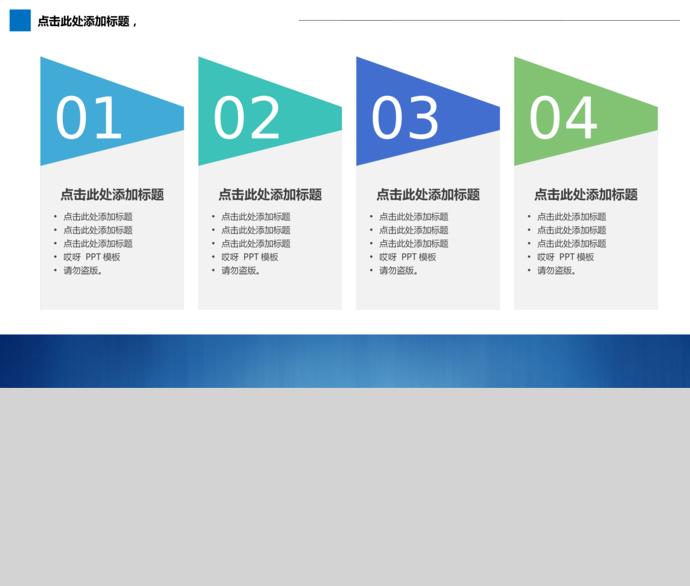Select the first bullet under the 01 card heading
Image resolution: width=690 pixels, height=586 pixels.
[98, 216]
